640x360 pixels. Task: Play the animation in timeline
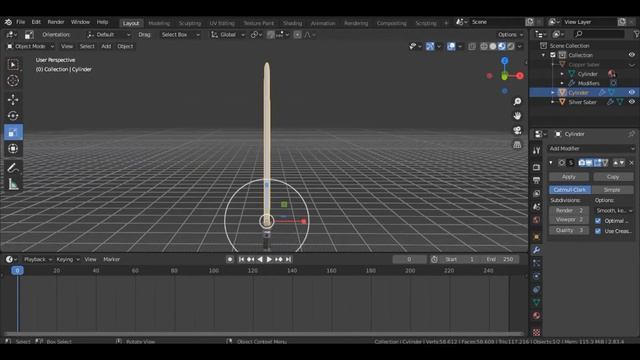point(269,260)
